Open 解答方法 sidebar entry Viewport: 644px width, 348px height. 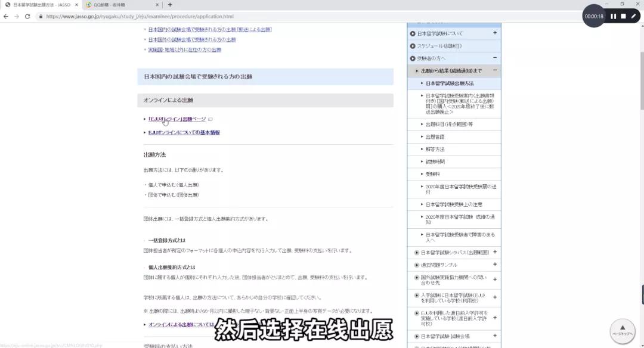tap(435, 150)
